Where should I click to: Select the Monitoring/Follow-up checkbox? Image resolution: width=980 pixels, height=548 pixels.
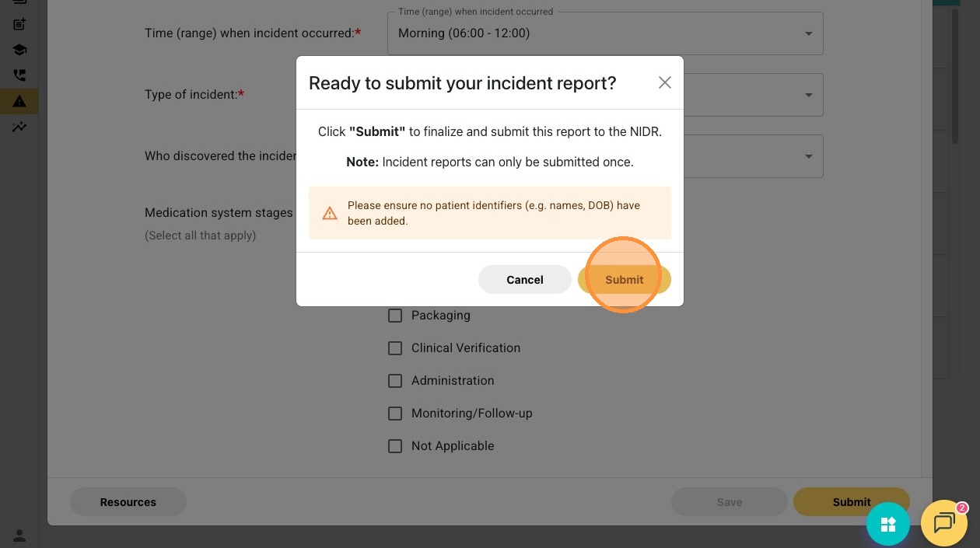[x=395, y=414]
